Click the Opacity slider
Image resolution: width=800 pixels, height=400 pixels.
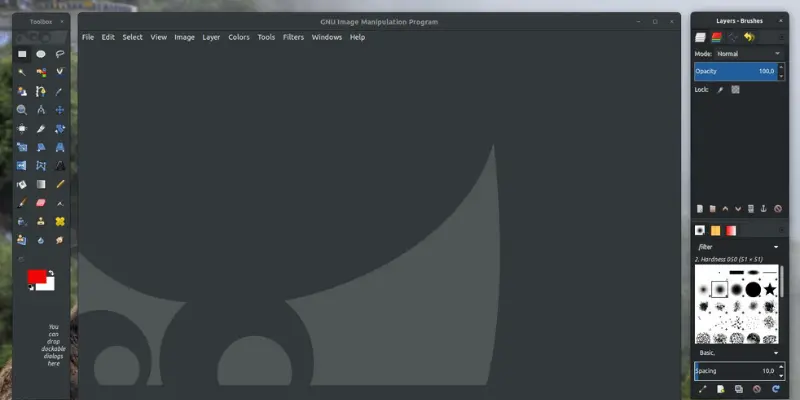pyautogui.click(x=735, y=71)
